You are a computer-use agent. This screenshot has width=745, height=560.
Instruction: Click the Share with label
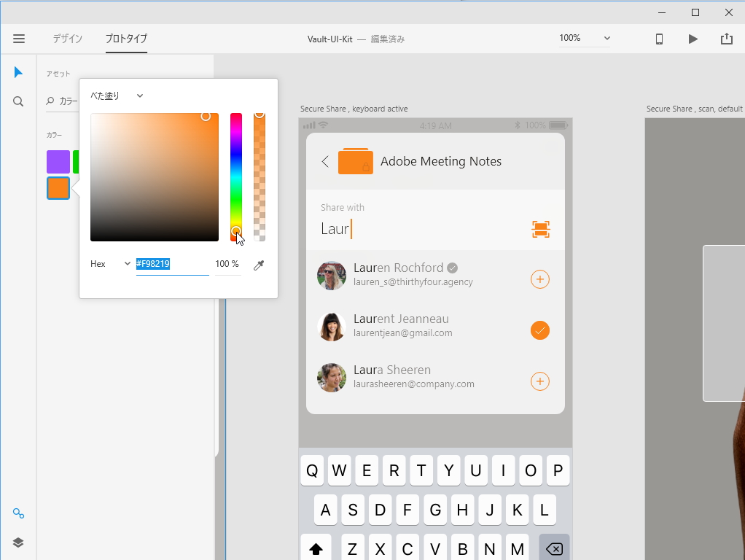[343, 208]
